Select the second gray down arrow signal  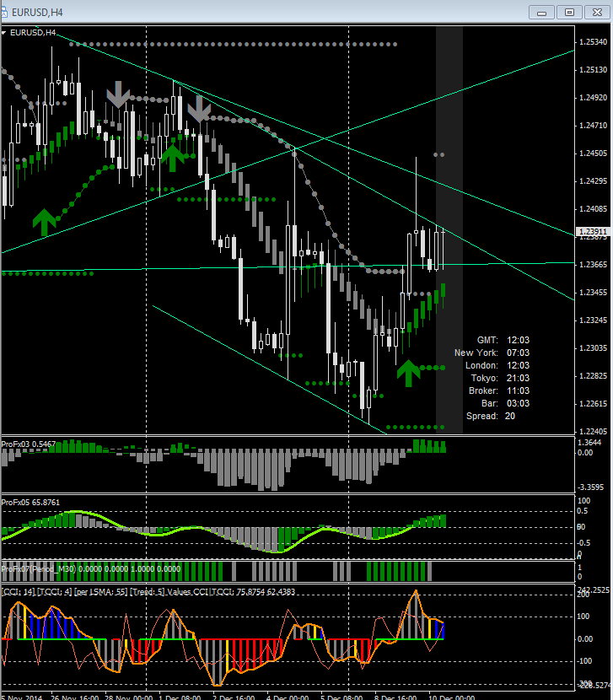pos(198,109)
